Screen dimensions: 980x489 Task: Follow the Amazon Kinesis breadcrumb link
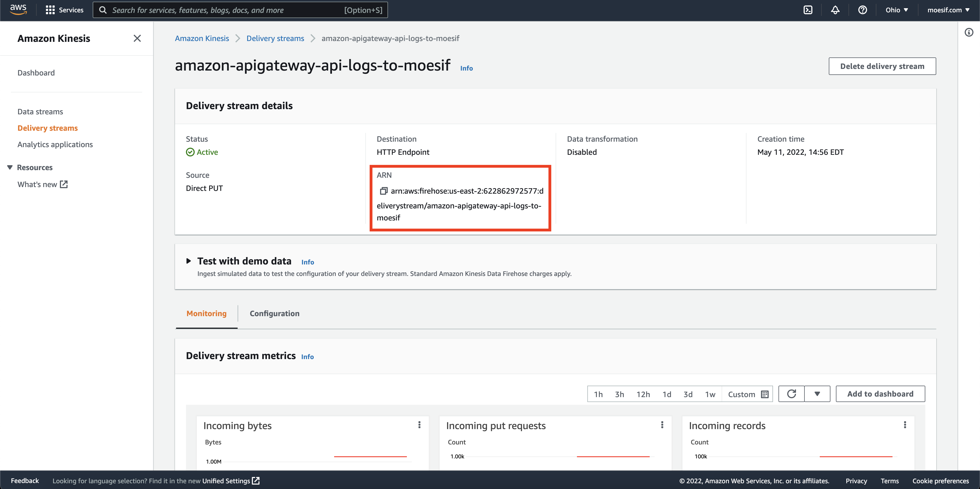pos(202,39)
